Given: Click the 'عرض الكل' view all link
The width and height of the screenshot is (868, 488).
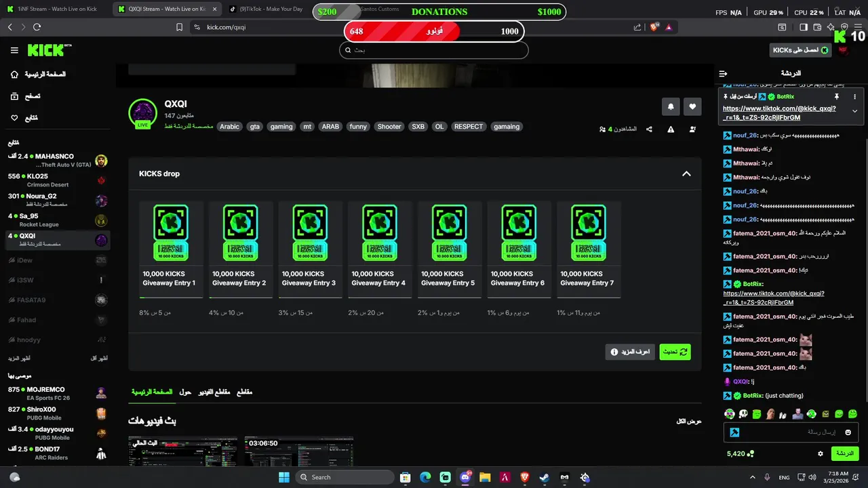Looking at the screenshot, I should [689, 421].
